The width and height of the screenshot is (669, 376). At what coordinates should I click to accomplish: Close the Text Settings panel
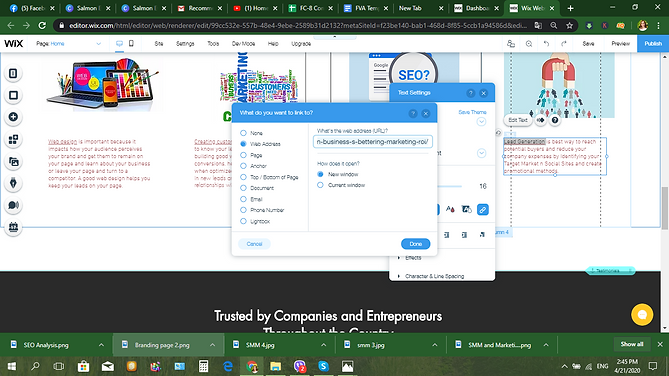point(483,93)
